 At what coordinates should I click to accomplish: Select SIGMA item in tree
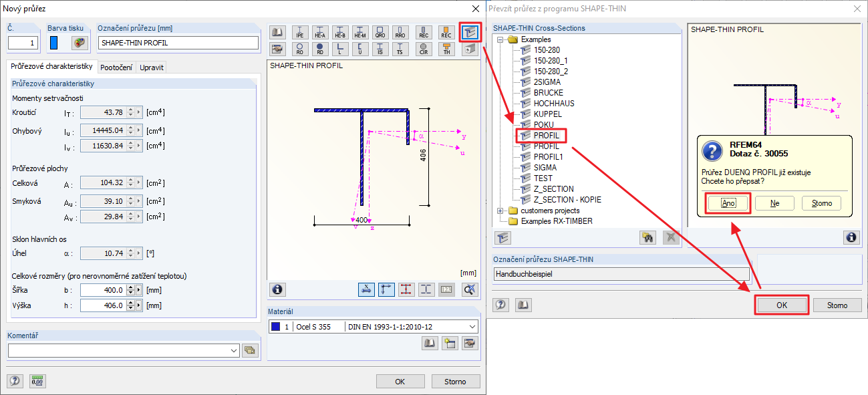(545, 168)
